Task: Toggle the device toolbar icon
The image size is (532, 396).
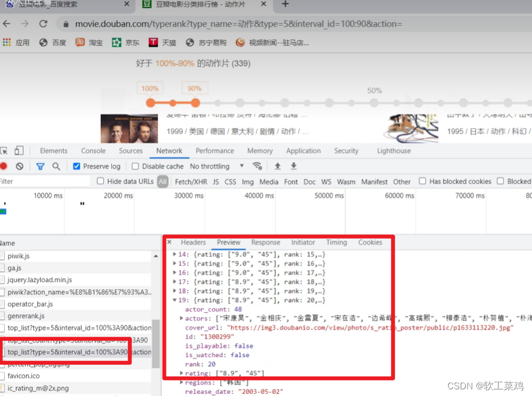Action: pyautogui.click(x=19, y=151)
